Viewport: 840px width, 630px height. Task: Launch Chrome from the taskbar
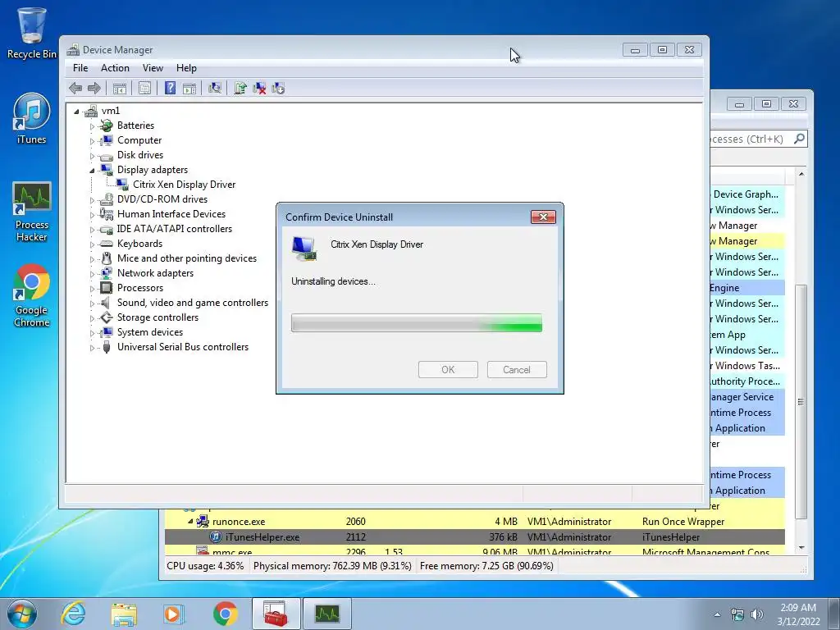(x=225, y=614)
